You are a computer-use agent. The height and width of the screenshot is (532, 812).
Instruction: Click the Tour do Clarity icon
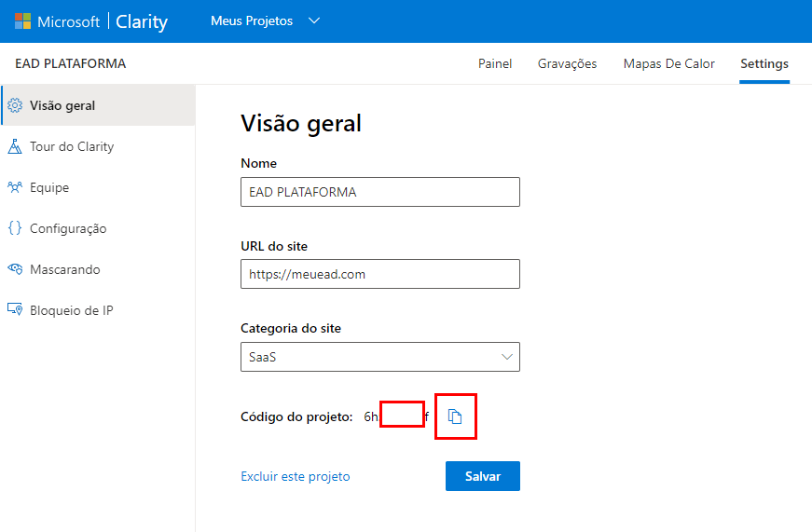pos(15,146)
